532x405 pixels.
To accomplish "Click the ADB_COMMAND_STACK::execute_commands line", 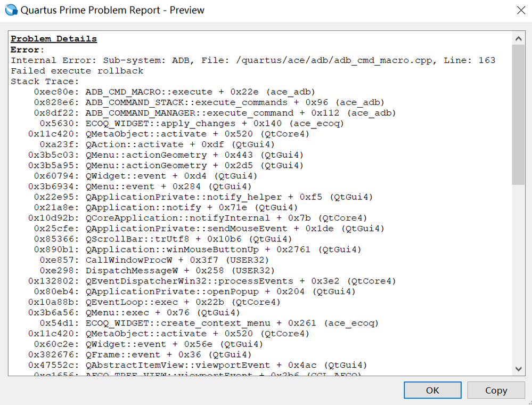I will (209, 102).
